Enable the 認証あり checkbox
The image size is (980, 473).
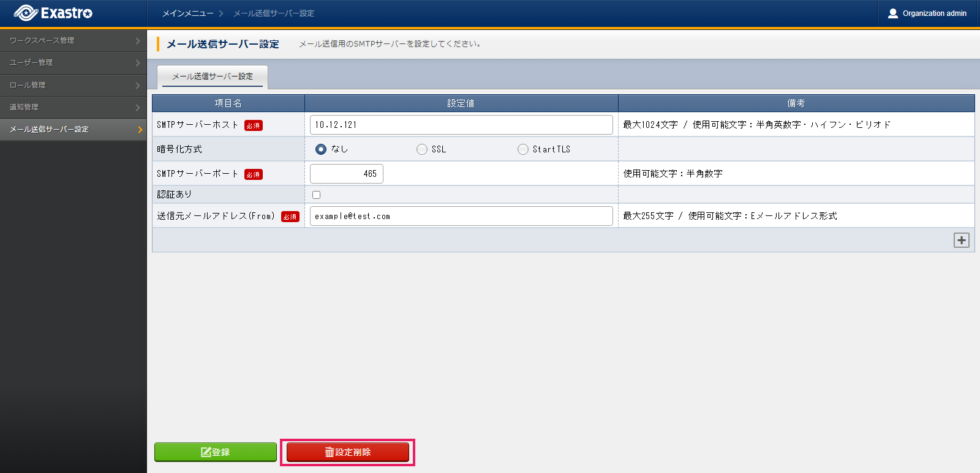coord(317,195)
